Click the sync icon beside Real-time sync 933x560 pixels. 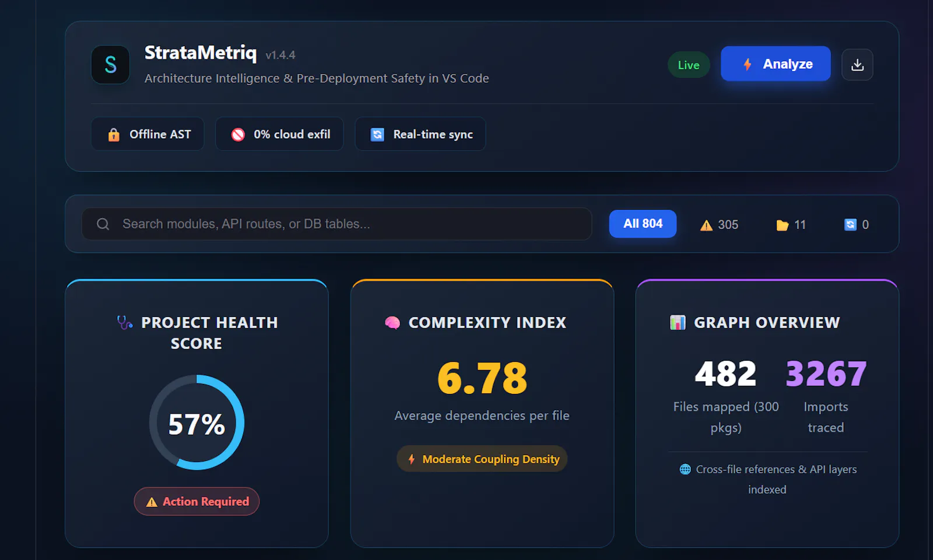[x=377, y=135]
